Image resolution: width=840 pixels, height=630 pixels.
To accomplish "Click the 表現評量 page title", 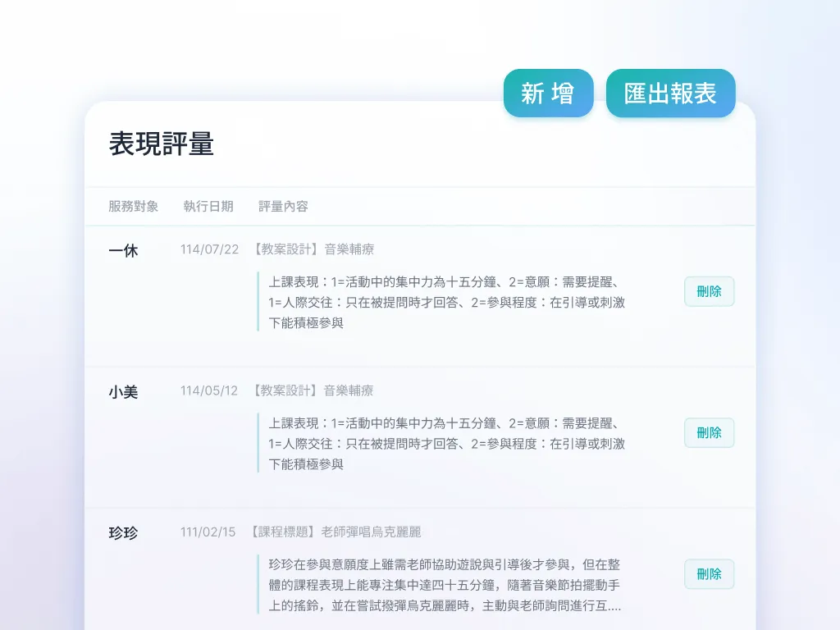I will 162,144.
